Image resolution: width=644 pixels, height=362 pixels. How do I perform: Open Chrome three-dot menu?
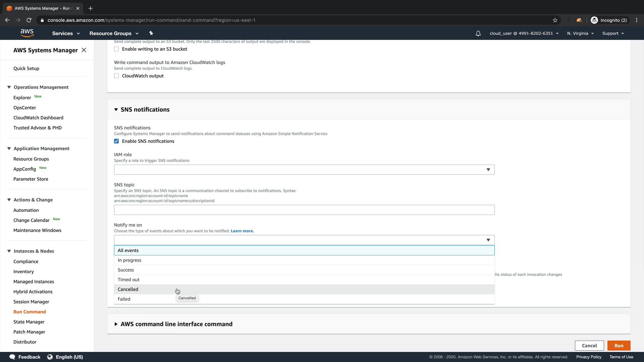point(636,20)
